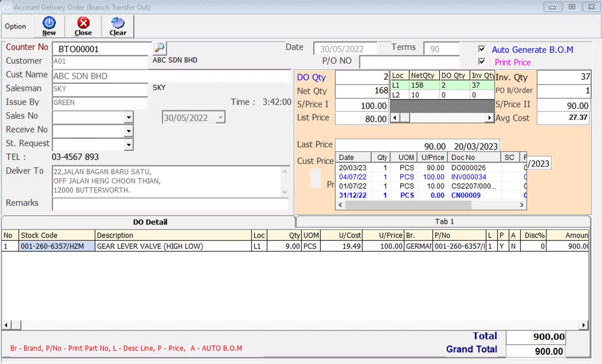Click the Disc% column header
This screenshot has width=602, height=364.
[533, 235]
